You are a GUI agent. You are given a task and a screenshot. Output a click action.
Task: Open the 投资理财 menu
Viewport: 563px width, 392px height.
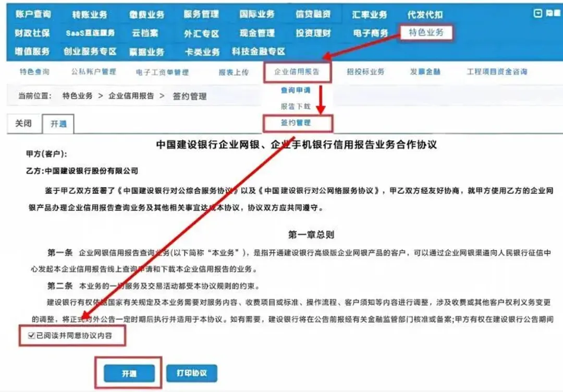313,33
